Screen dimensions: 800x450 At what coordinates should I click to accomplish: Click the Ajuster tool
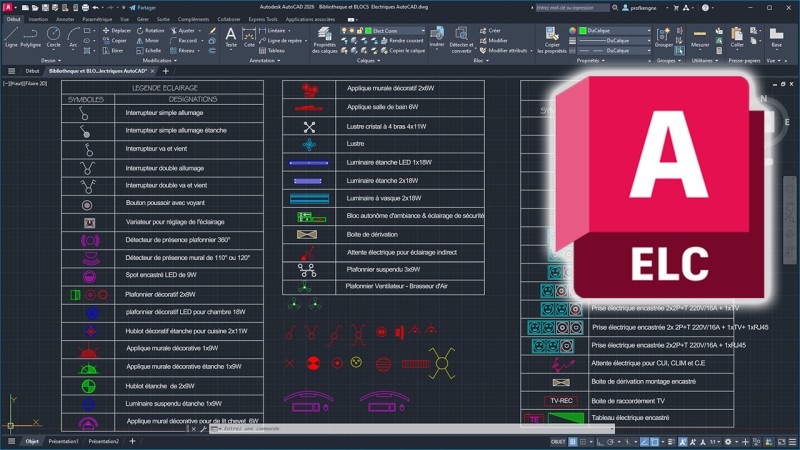coord(183,31)
